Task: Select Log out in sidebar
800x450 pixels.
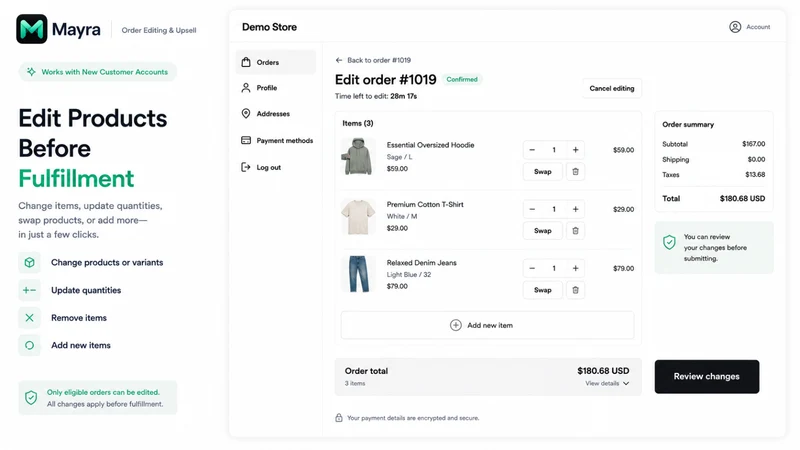Action: (276, 167)
